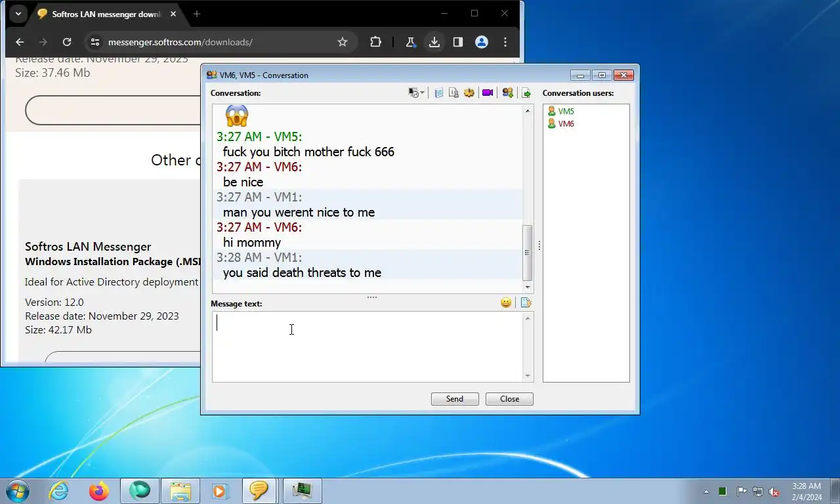Open a new Chrome tab
The width and height of the screenshot is (840, 504).
click(197, 14)
